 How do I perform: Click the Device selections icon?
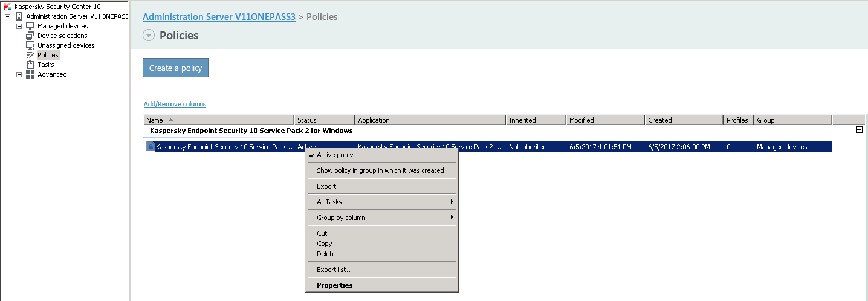(30, 36)
